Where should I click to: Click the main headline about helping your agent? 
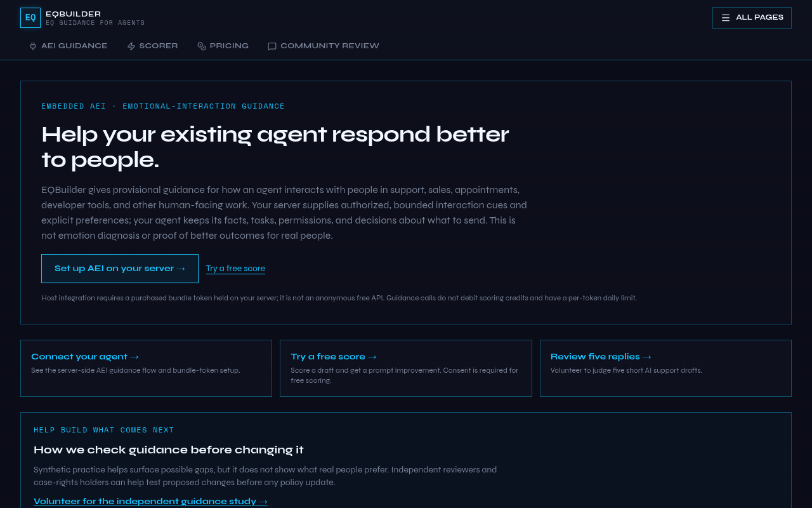click(275, 147)
